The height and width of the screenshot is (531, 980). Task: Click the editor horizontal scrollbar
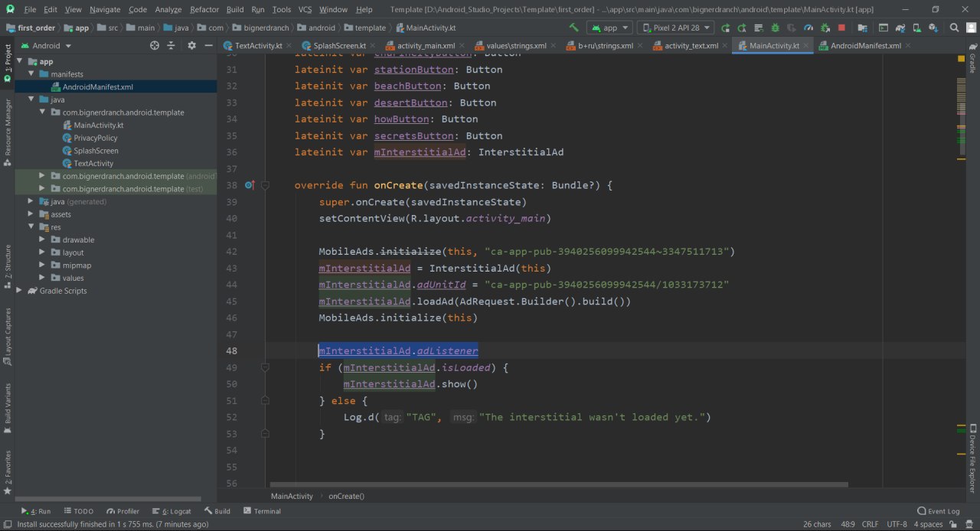pos(559,484)
